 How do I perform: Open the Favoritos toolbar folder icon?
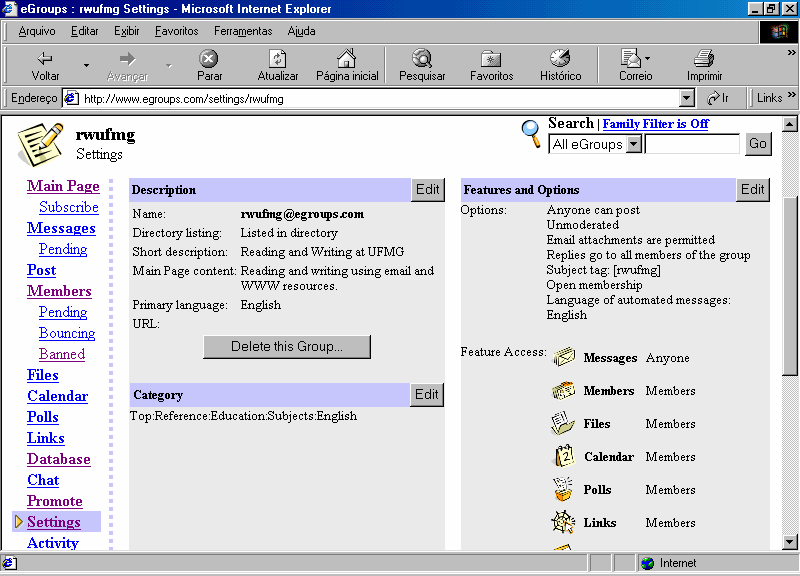click(x=491, y=59)
